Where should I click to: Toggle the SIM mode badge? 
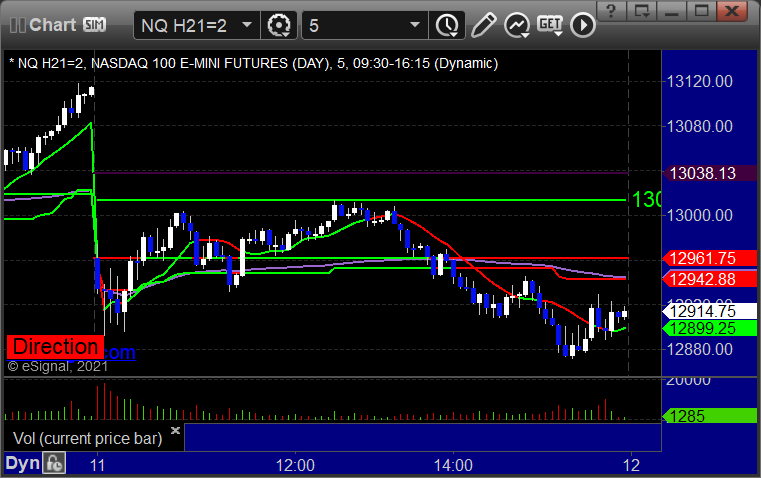click(94, 25)
